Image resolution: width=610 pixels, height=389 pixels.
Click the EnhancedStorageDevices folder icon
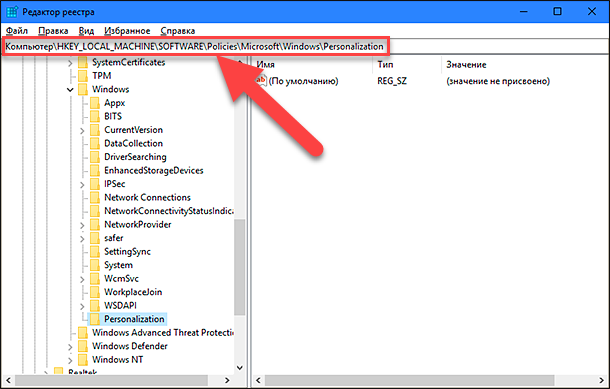click(95, 170)
